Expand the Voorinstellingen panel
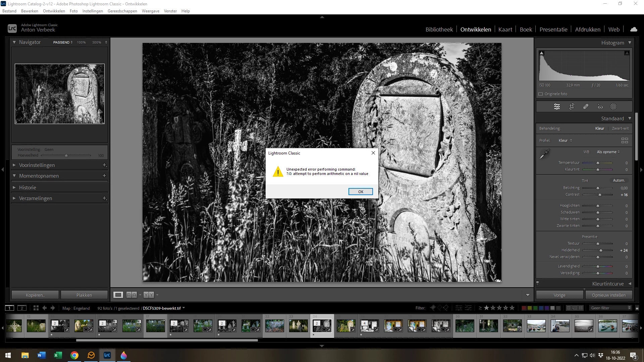This screenshot has height=362, width=644. coord(37,165)
